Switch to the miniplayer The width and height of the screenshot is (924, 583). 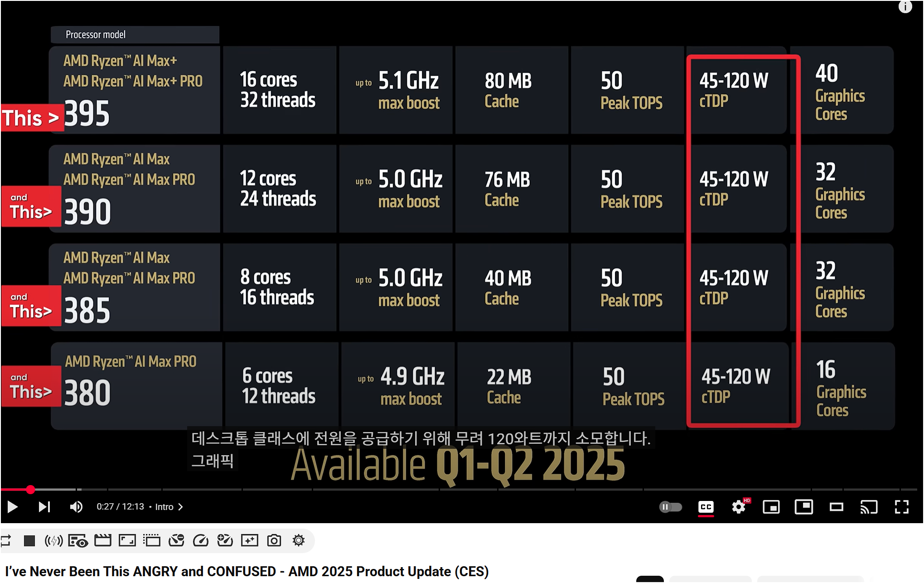771,507
